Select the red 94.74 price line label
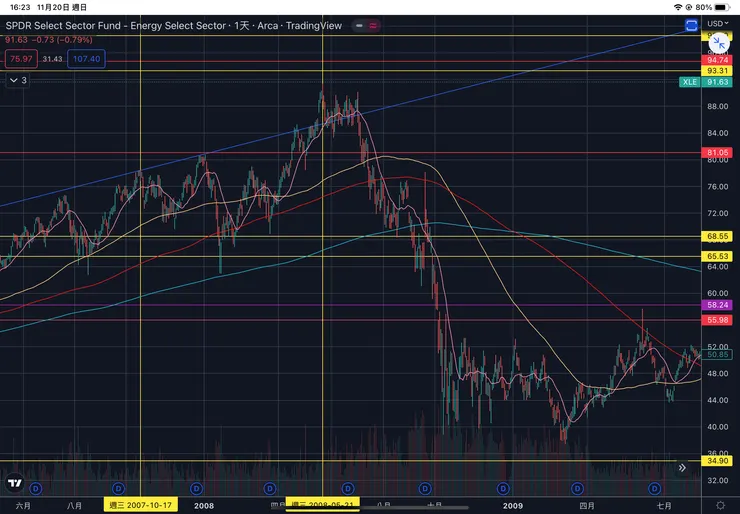The image size is (740, 514). [x=717, y=60]
